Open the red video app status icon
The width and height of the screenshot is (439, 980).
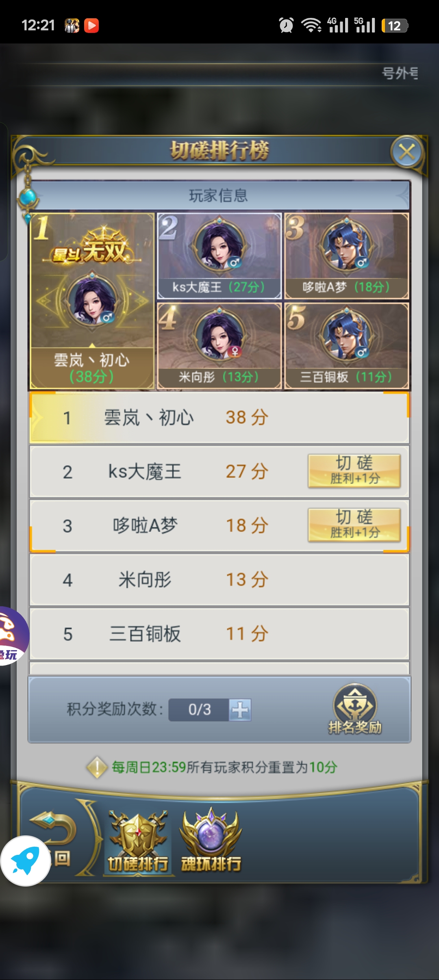coord(91,26)
